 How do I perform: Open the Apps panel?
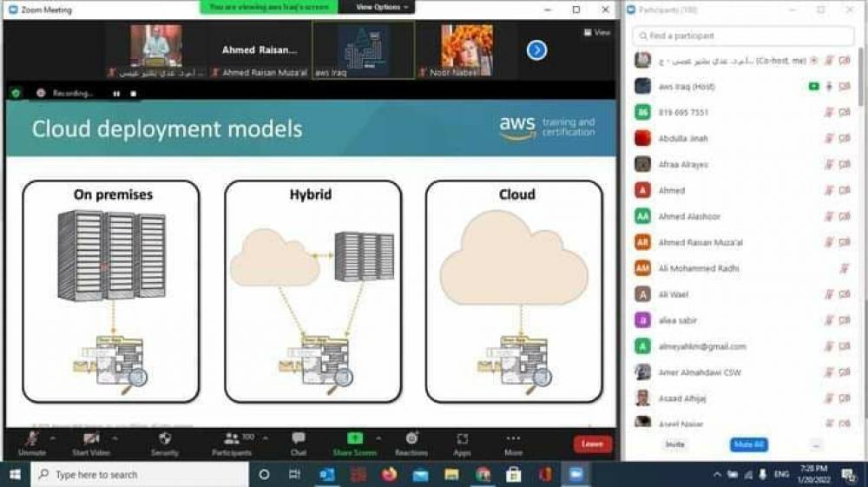coord(462,438)
